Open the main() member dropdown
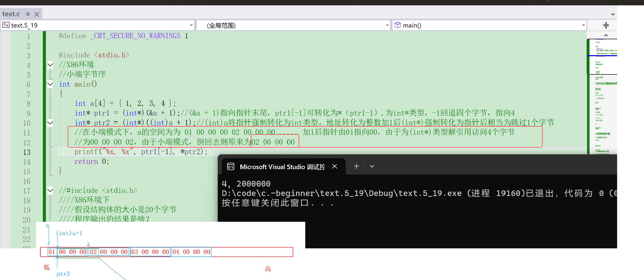 coord(583,25)
